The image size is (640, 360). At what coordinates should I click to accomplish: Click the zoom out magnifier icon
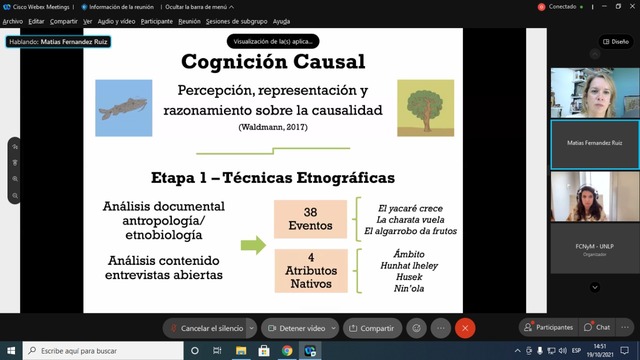click(15, 196)
